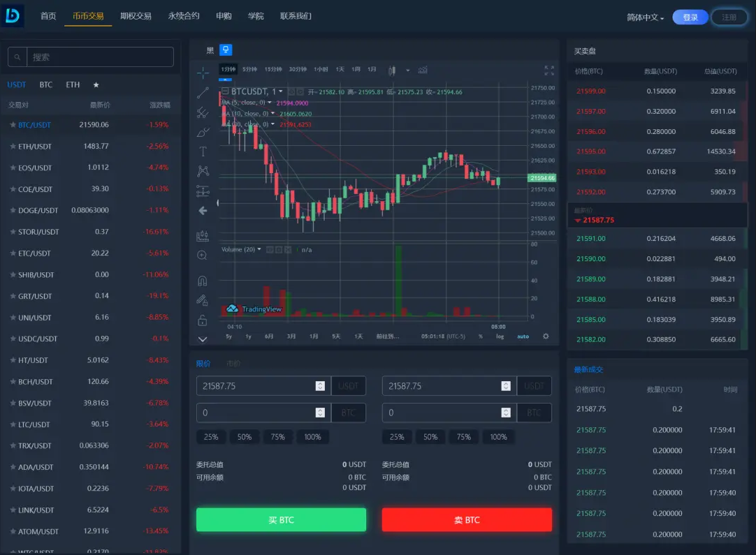Expand the Volume (20) indicator dropdown
Image resolution: width=756 pixels, height=555 pixels.
coord(259,249)
